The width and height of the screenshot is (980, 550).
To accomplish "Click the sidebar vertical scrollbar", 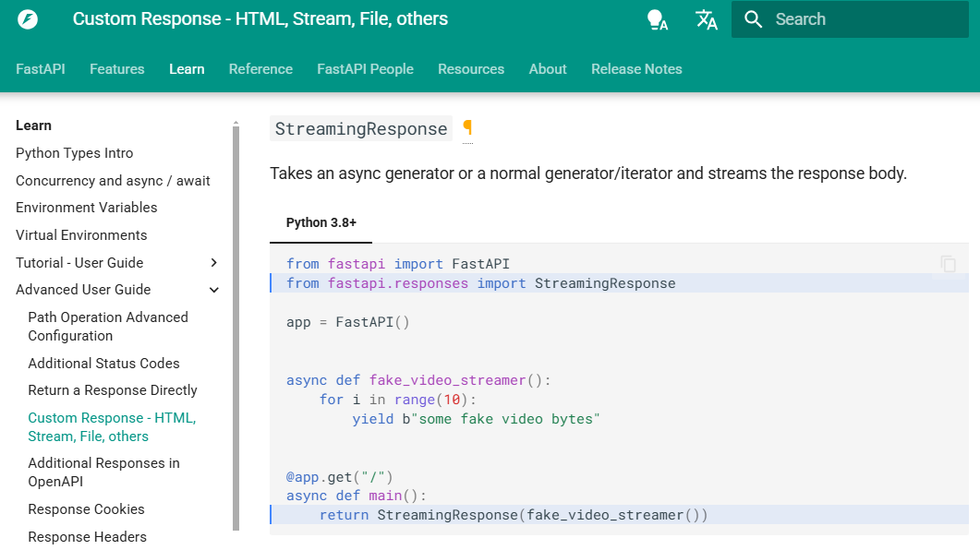I will 236,327.
